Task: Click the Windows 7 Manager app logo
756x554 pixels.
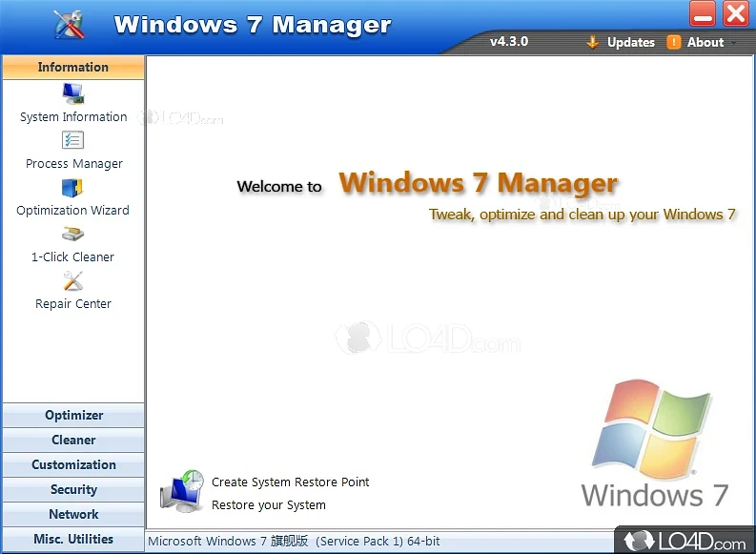Action: click(x=70, y=24)
